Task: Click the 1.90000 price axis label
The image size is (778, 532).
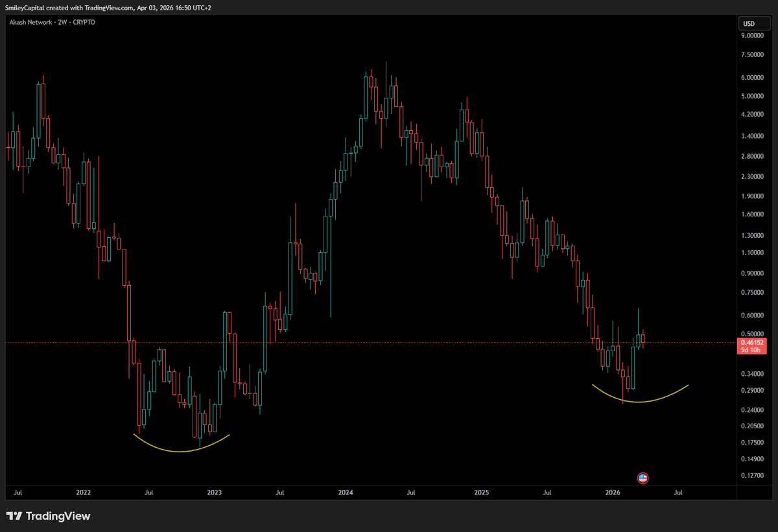Action: tap(752, 196)
